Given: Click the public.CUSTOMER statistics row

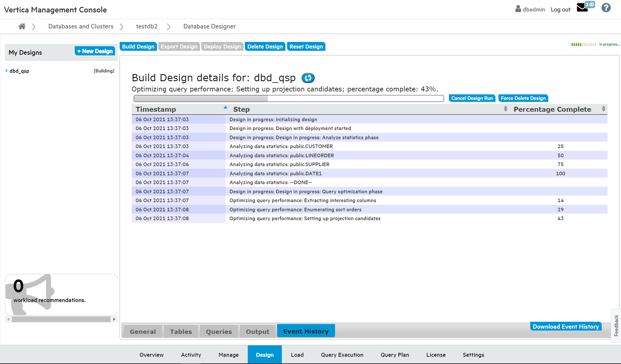Looking at the screenshot, I should (x=370, y=146).
